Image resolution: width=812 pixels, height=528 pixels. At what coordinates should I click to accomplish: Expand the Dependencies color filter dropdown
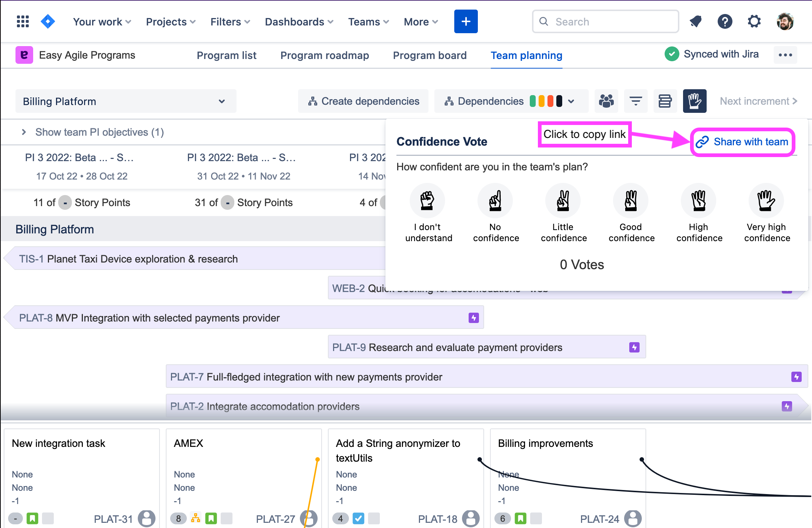coord(571,101)
